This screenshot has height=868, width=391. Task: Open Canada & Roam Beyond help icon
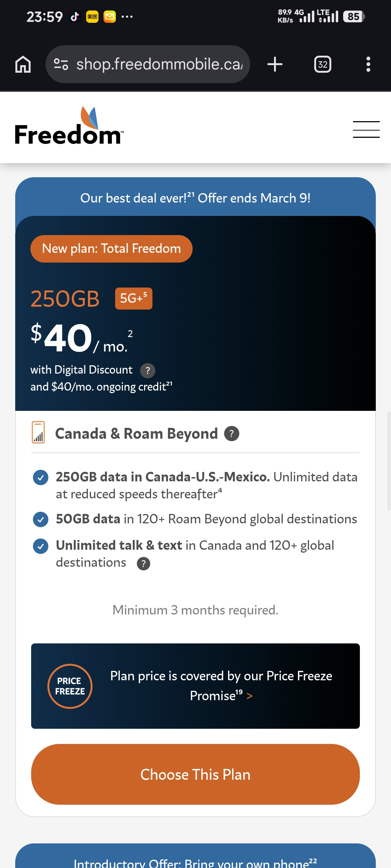pyautogui.click(x=232, y=434)
